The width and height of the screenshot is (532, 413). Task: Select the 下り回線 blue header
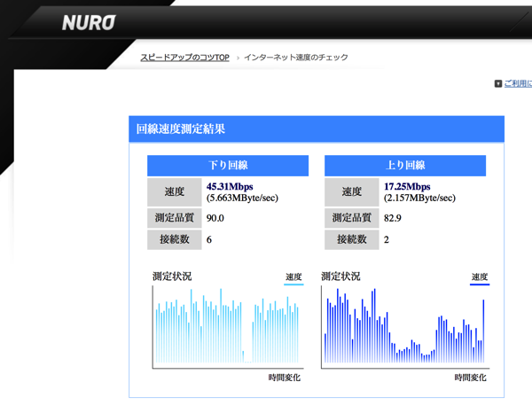point(228,166)
